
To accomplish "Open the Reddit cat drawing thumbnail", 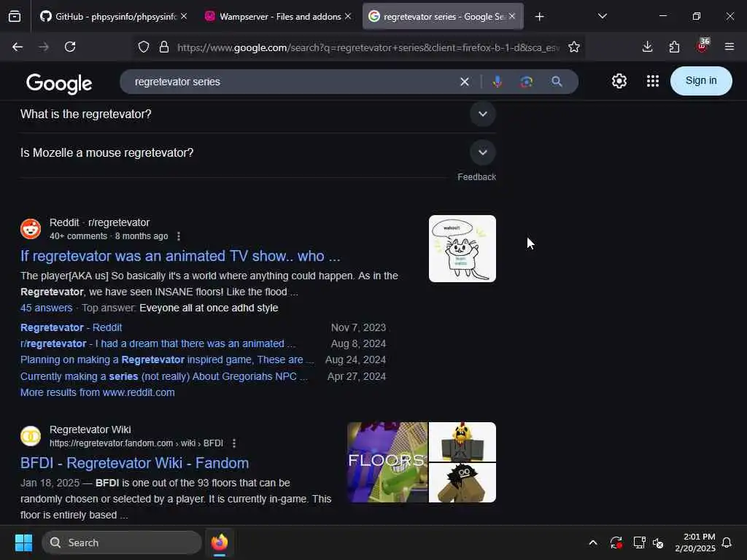I will 462,249.
